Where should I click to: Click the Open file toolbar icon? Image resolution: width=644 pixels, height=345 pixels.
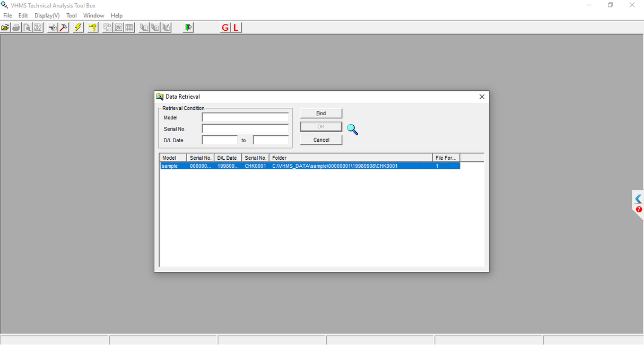(x=5, y=27)
